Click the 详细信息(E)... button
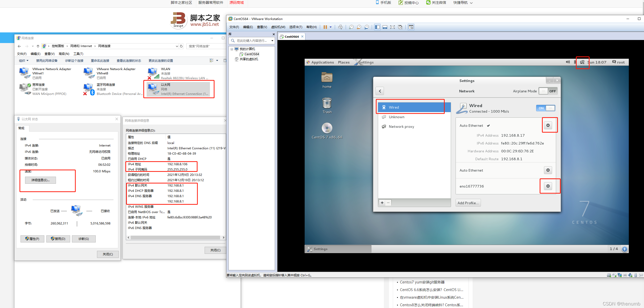This screenshot has width=644, height=308. tap(41, 180)
